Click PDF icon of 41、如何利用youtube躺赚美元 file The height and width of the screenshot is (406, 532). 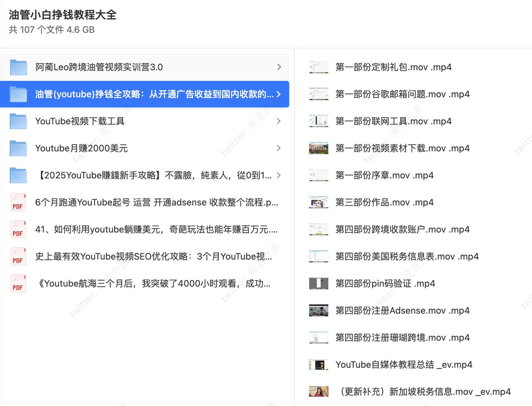[18, 229]
